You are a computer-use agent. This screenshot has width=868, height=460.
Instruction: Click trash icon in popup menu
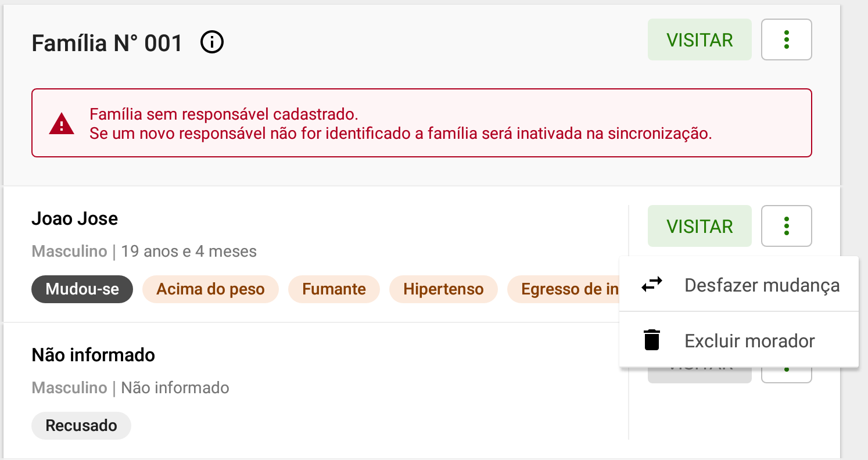click(x=652, y=340)
